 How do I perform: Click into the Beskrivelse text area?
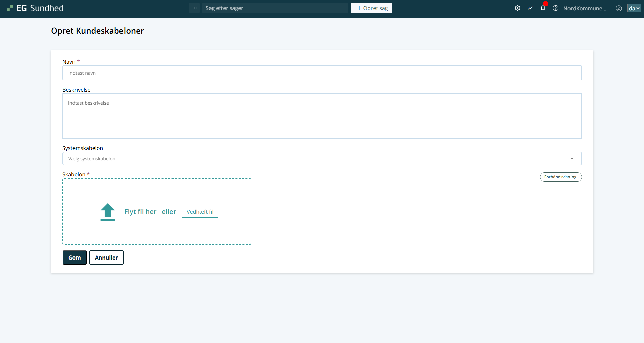pyautogui.click(x=322, y=116)
